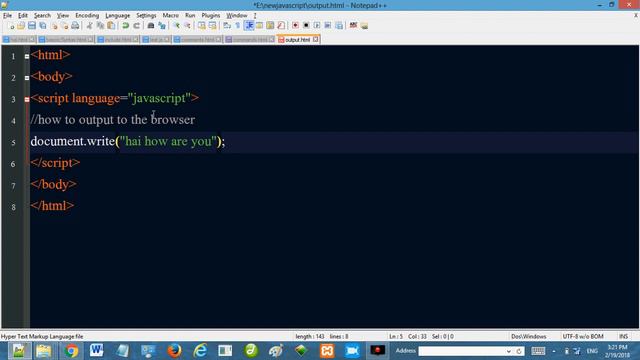Toggle the highlighted Indent Guide button
The height and width of the screenshot is (360, 640).
(249, 26)
